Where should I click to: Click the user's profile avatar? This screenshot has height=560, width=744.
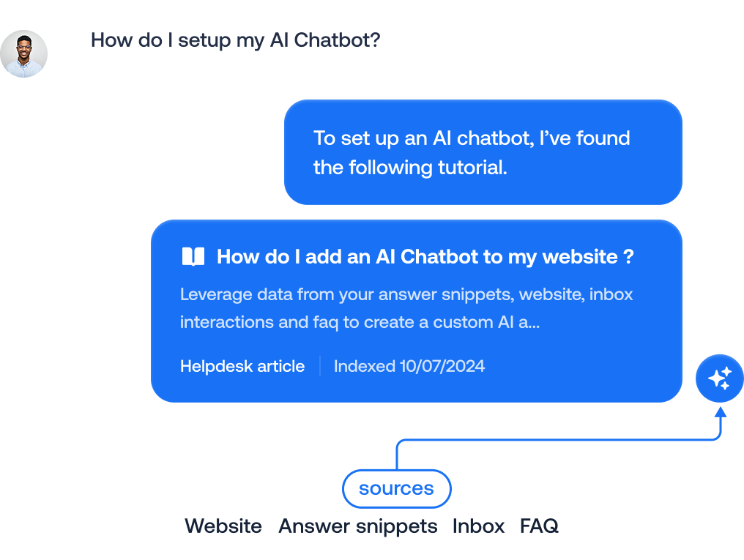(x=24, y=53)
